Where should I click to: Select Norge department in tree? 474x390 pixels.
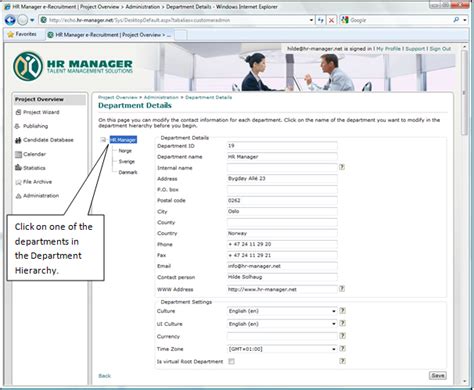125,151
